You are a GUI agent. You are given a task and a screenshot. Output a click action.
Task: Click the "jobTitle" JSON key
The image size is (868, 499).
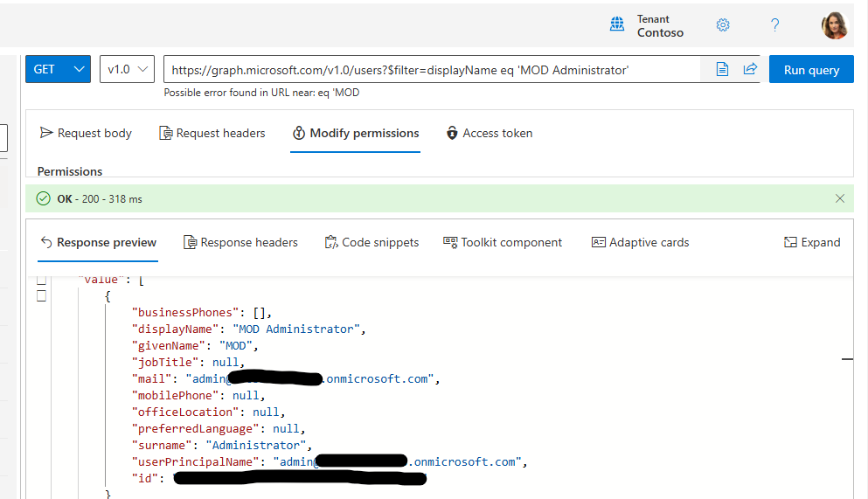165,363
